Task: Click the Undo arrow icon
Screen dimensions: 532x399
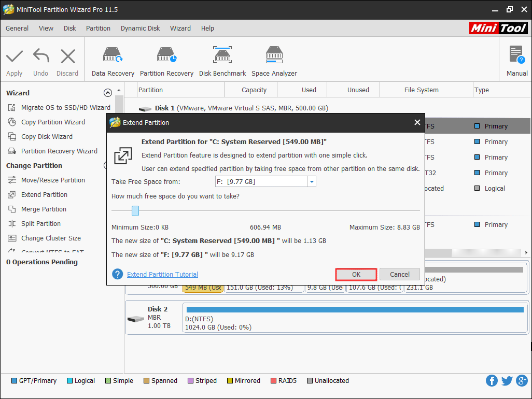Action: coord(41,56)
